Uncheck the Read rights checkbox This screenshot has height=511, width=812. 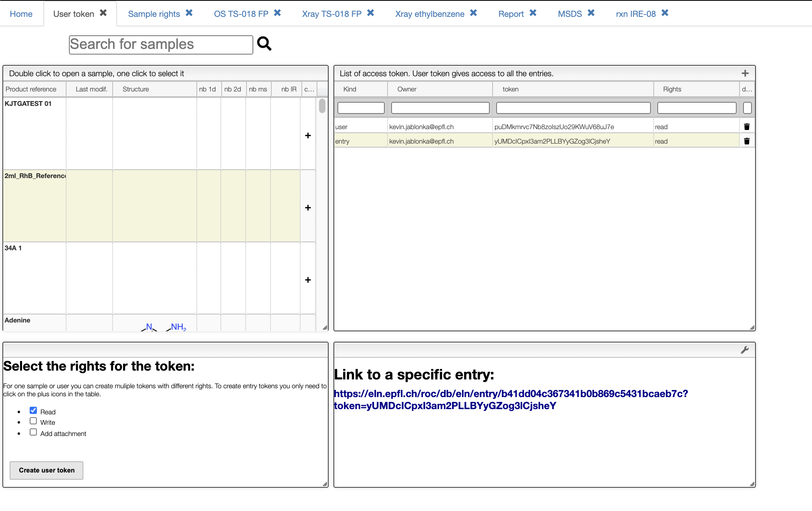[33, 410]
